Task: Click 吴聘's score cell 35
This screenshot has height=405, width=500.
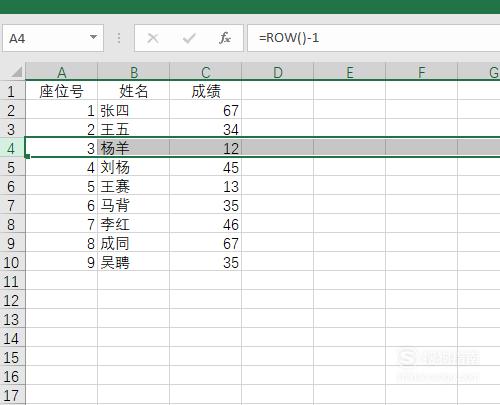Action: point(206,262)
